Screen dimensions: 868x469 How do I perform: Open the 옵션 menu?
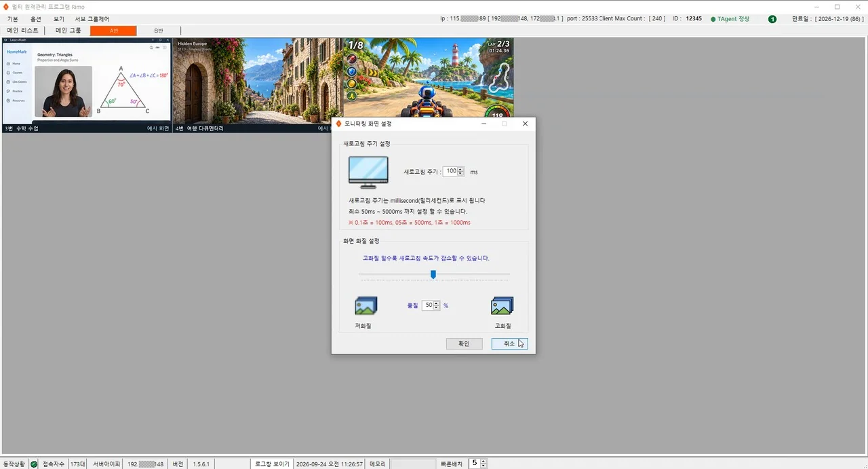click(35, 19)
